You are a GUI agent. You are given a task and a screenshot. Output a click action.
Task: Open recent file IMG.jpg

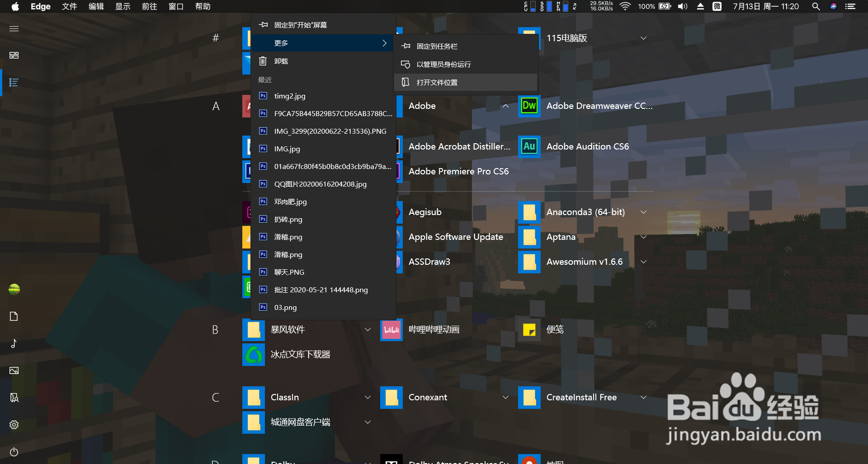pyautogui.click(x=323, y=149)
